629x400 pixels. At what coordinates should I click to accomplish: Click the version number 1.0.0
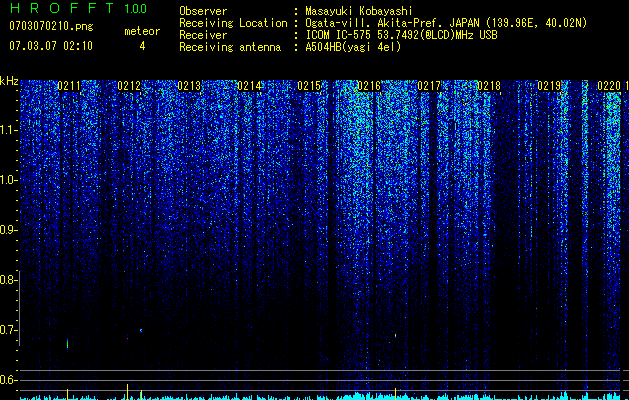[x=136, y=8]
